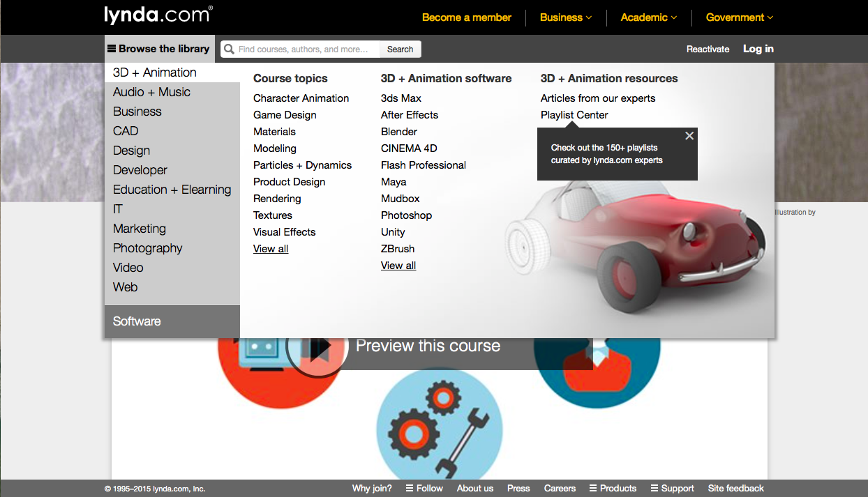Viewport: 868px width, 497px height.
Task: Open Modeling topic
Action: pyautogui.click(x=275, y=148)
